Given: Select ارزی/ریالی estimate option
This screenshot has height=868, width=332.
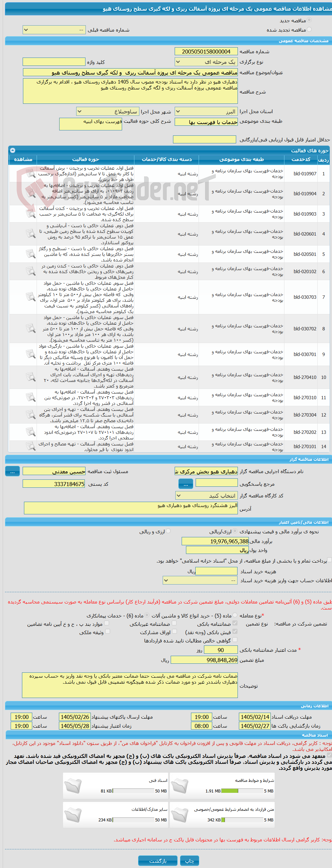Looking at the screenshot, I should click(x=235, y=531).
